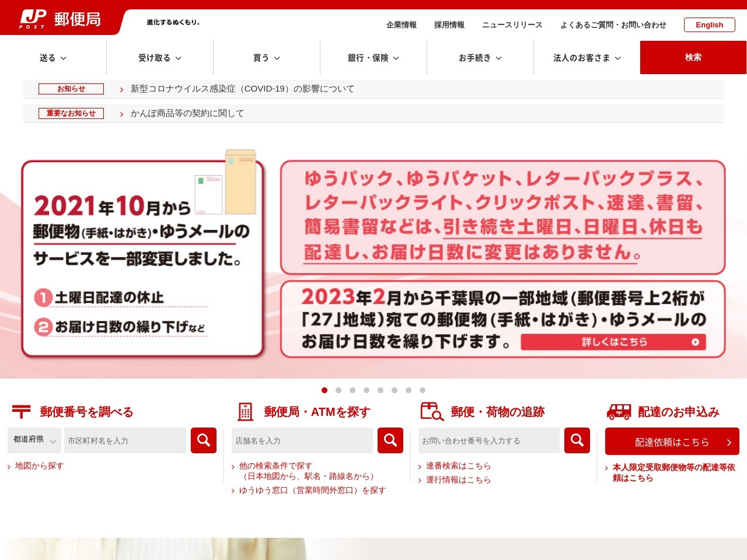This screenshot has width=747, height=560.
Task: Expand the 銀行・保険 menu
Action: (373, 58)
